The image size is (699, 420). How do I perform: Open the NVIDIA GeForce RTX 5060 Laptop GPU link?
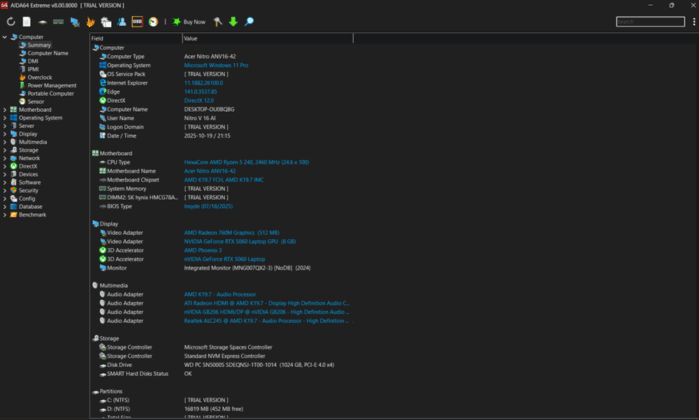[x=240, y=242]
